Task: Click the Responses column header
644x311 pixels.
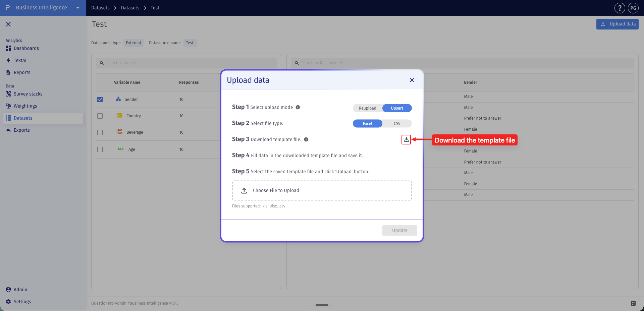Action: click(189, 82)
